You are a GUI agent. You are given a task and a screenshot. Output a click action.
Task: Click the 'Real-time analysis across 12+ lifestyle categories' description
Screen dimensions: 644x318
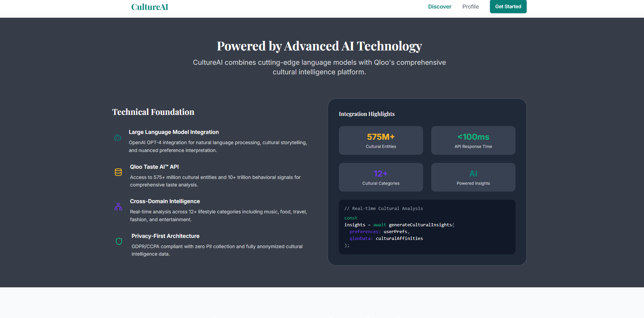(x=219, y=215)
